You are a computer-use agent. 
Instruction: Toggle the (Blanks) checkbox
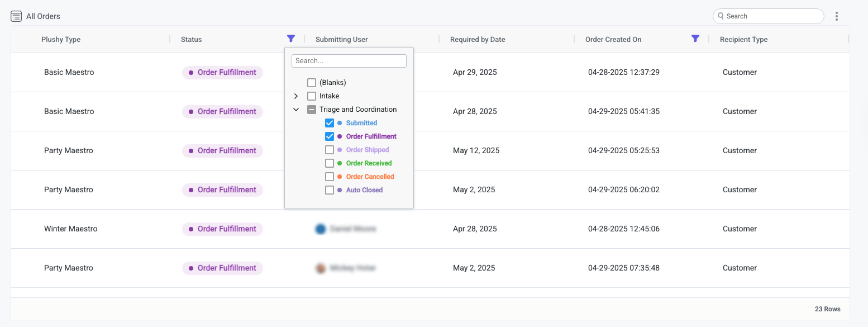(312, 83)
